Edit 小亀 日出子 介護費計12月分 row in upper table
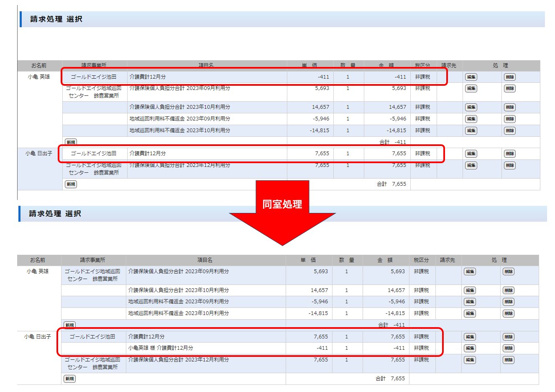The image size is (555, 392). coord(471,154)
